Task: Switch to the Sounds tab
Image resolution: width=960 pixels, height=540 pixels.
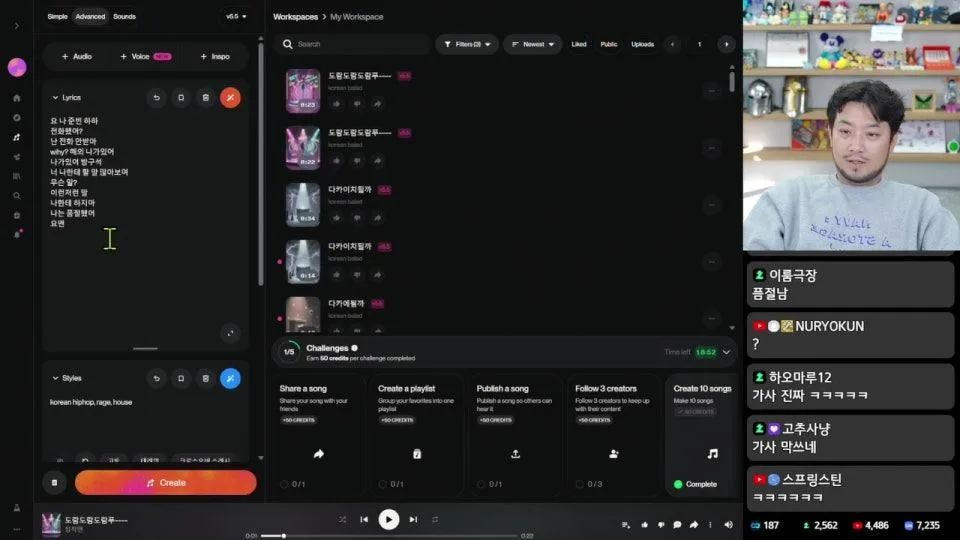Action: point(124,16)
